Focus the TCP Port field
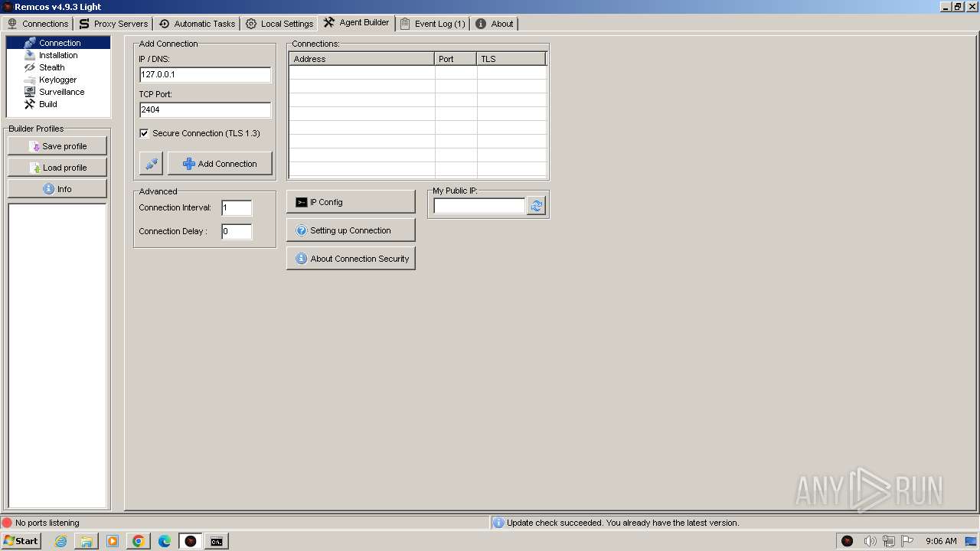Screen dimensions: 980x551 (x=205, y=109)
